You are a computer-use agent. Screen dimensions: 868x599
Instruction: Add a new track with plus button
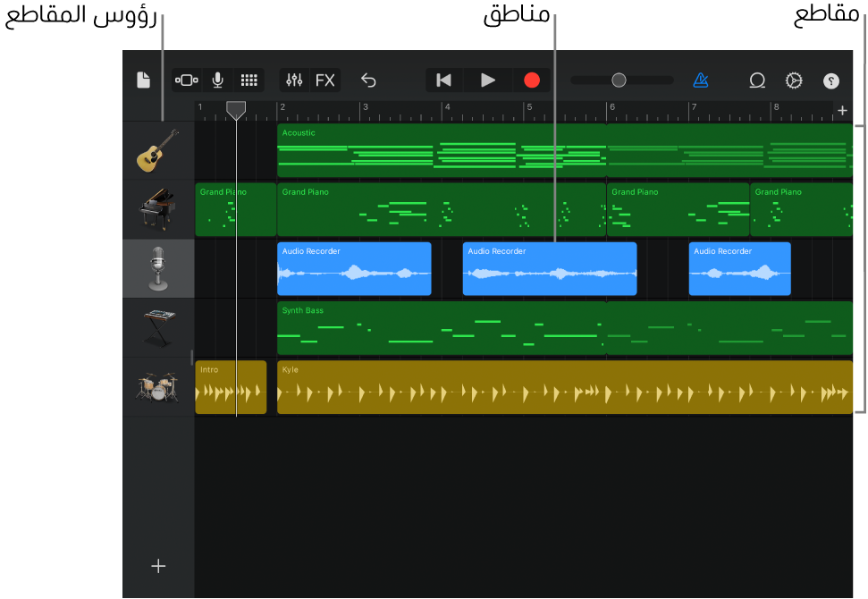(158, 566)
